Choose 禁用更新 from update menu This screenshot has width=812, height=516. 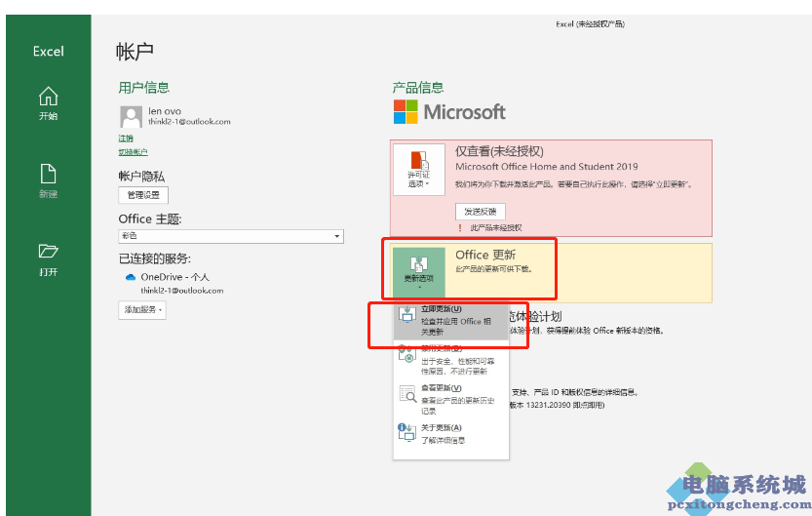pos(451,360)
